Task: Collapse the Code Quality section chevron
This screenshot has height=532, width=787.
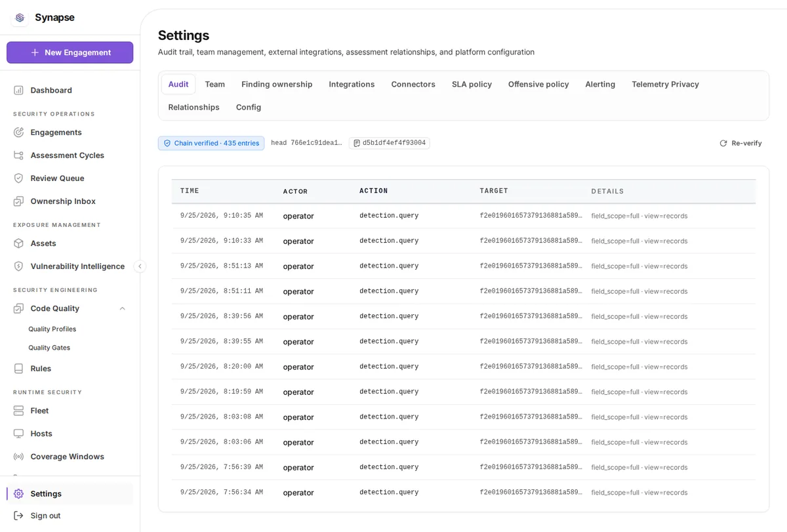Action: point(122,308)
